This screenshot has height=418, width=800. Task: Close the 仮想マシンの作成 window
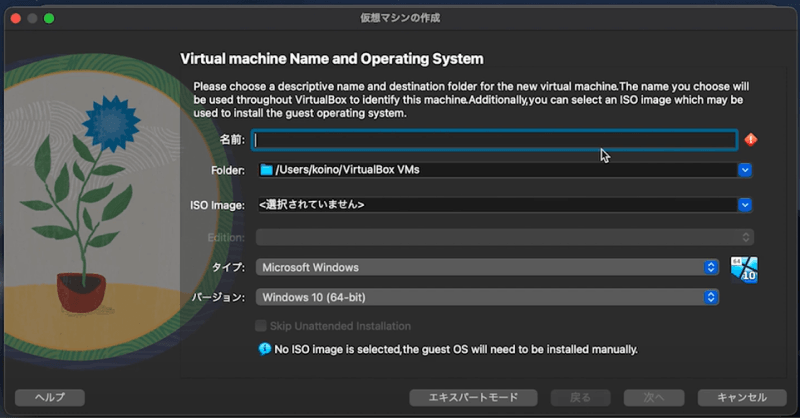pyautogui.click(x=16, y=18)
